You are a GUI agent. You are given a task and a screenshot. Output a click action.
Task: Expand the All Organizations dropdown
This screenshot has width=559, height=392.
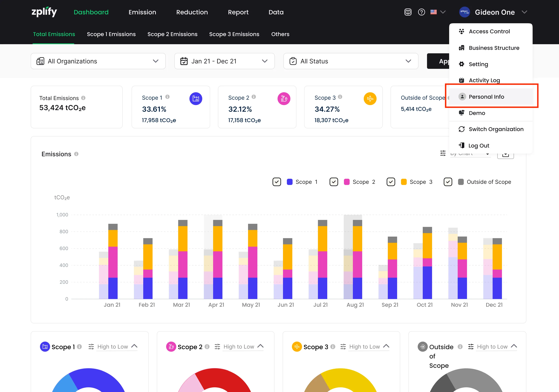tap(98, 61)
